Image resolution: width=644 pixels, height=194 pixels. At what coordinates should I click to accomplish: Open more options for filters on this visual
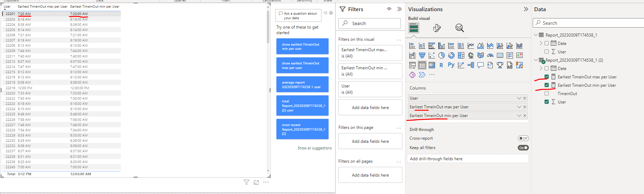click(x=399, y=40)
